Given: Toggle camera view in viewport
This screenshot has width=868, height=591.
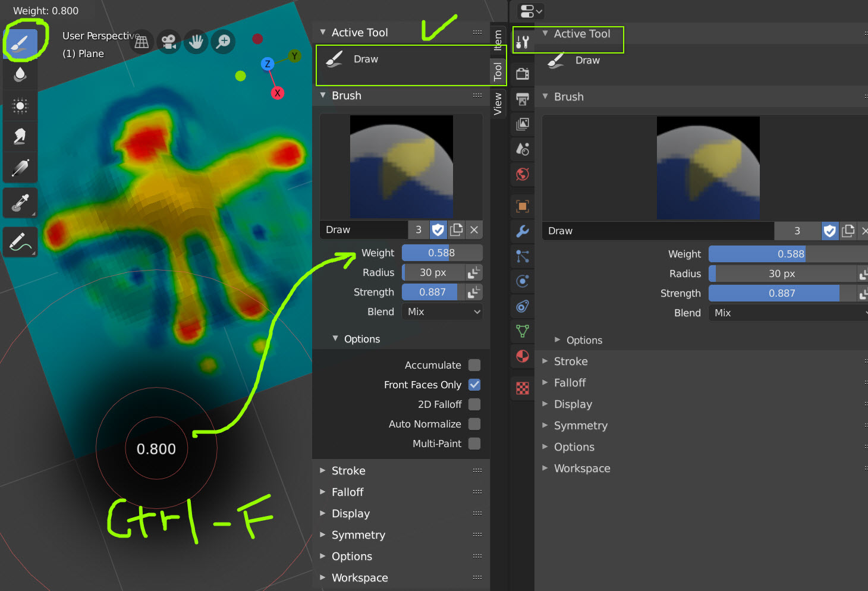Looking at the screenshot, I should point(169,42).
